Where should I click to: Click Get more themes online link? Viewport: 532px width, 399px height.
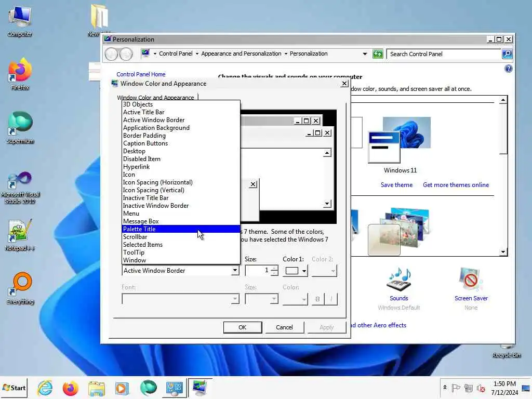(456, 185)
